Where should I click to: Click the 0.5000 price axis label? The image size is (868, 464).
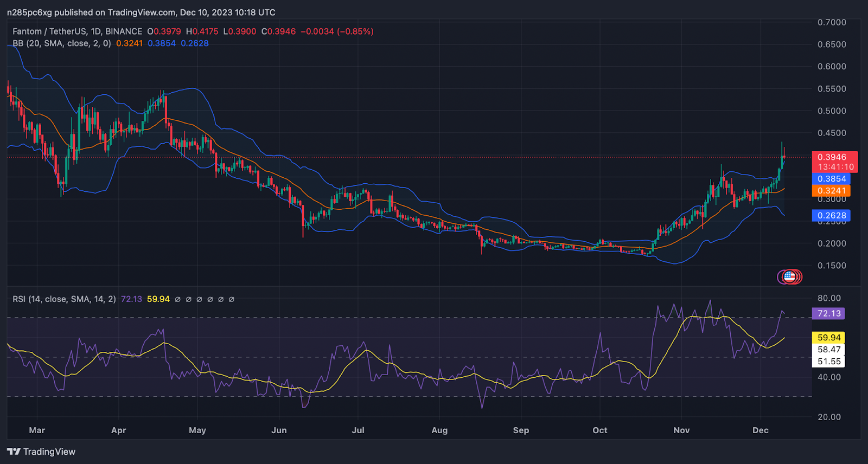832,111
